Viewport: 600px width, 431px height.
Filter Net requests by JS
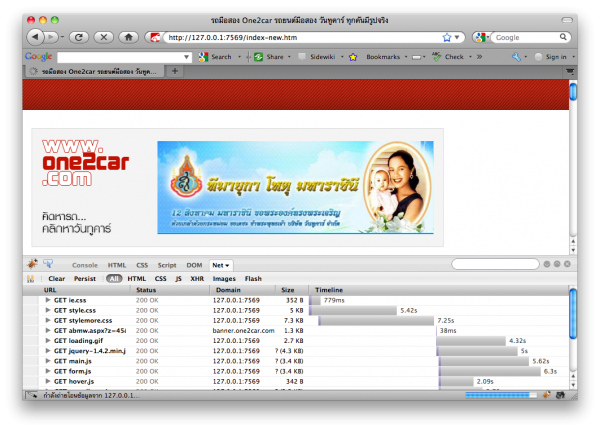(x=178, y=279)
